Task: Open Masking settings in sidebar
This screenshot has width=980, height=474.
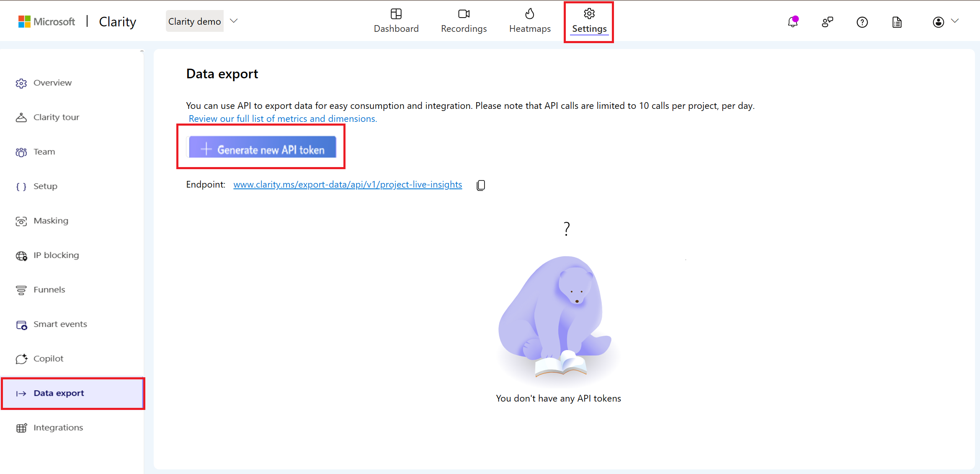Action: 51,220
